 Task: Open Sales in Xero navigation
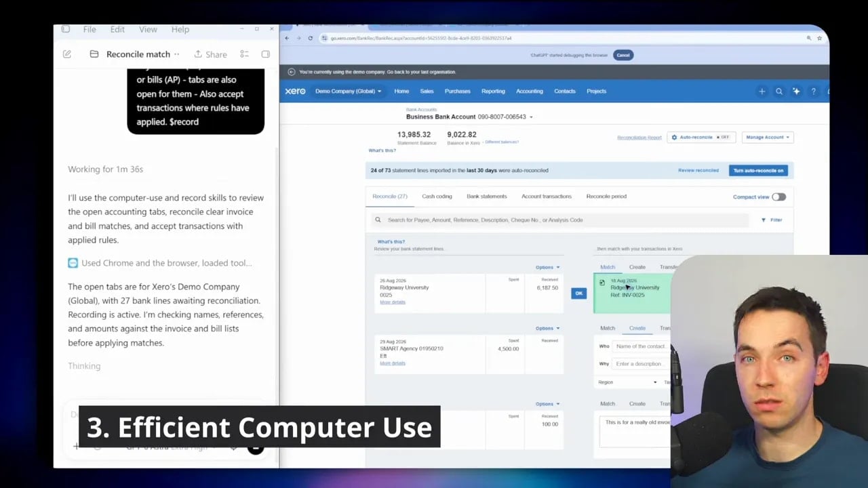pos(427,91)
